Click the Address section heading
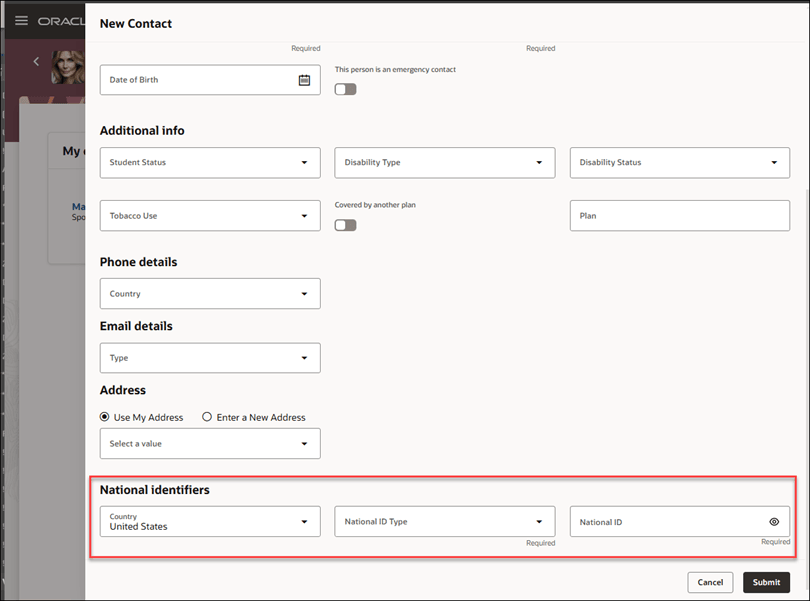Image resolution: width=810 pixels, height=601 pixels. (x=123, y=390)
